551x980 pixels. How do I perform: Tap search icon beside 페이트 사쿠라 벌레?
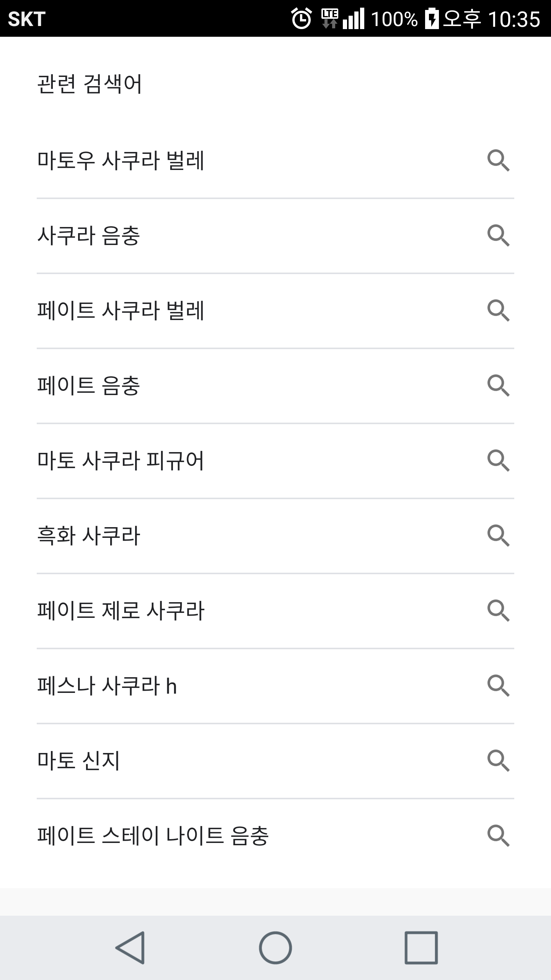(x=498, y=310)
